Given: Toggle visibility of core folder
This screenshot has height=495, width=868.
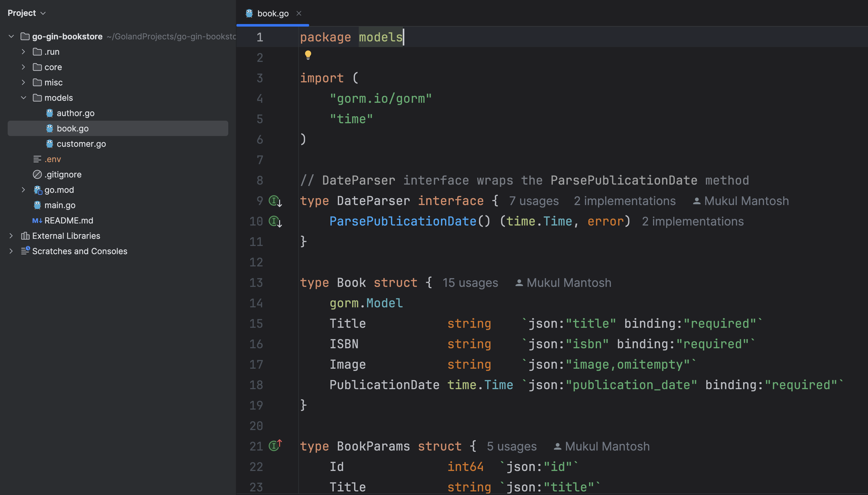Looking at the screenshot, I should [x=23, y=67].
